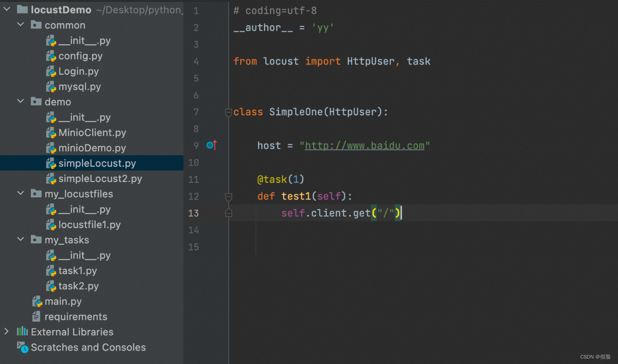Click the test1 function name
618x364 pixels.
coord(296,196)
